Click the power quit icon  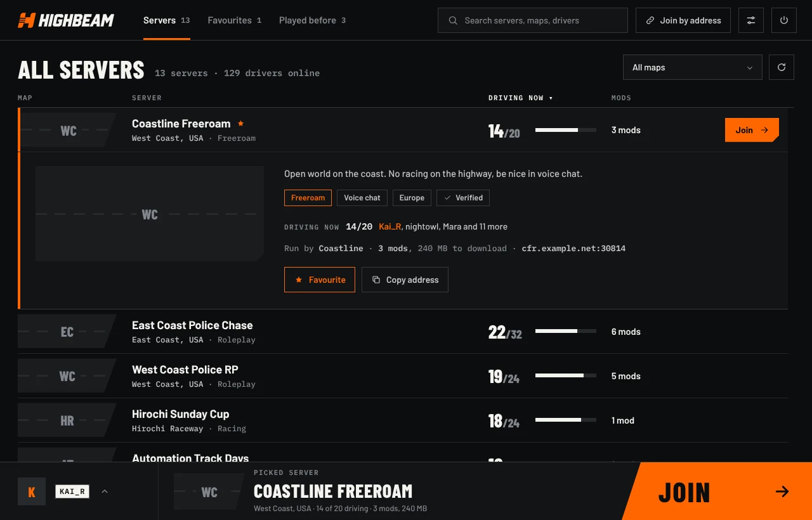784,20
